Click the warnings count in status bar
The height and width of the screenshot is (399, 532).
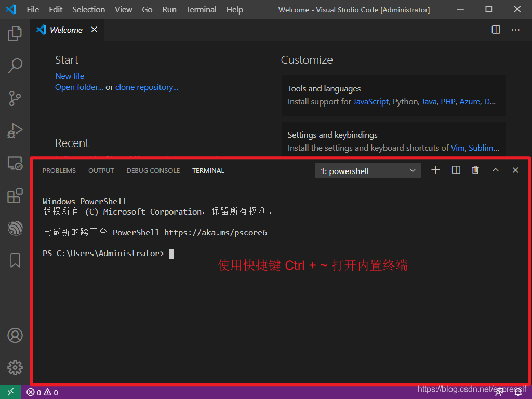coord(51,393)
